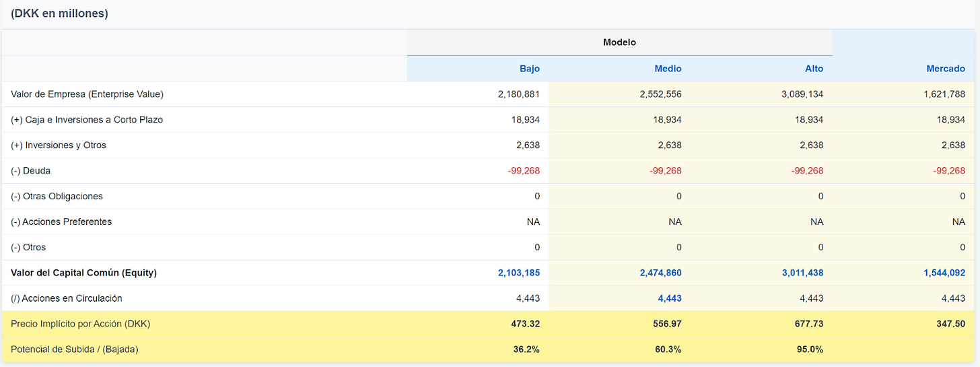
Task: Select the "Valor de Empresa (Enterprise Value)" row label
Action: (x=87, y=94)
